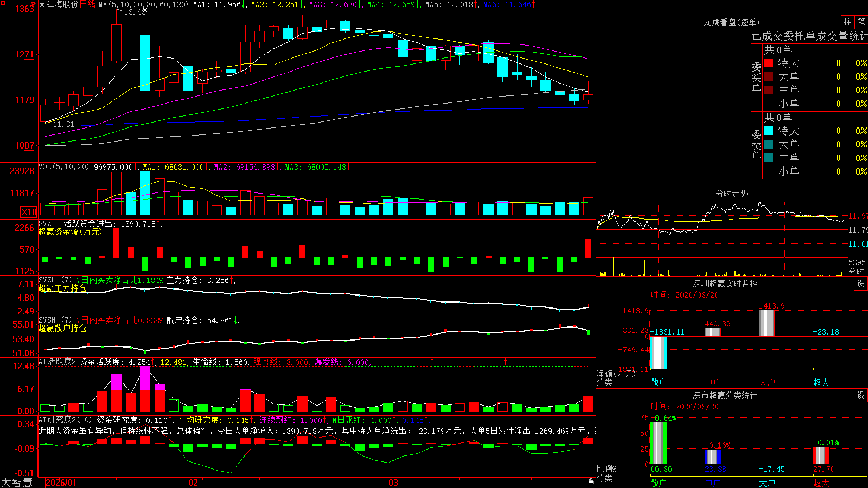Click the MA(5,10,20,30,60,120) indicator label
The image size is (868, 488).
143,4
